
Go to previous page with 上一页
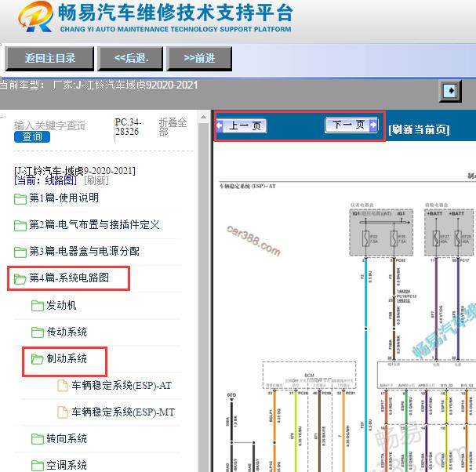pyautogui.click(x=242, y=125)
